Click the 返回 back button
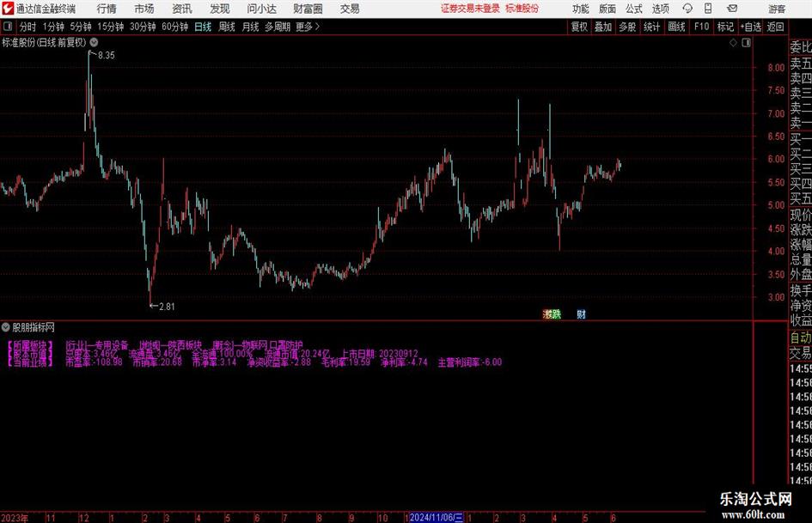This screenshot has width=812, height=523. pos(775,27)
